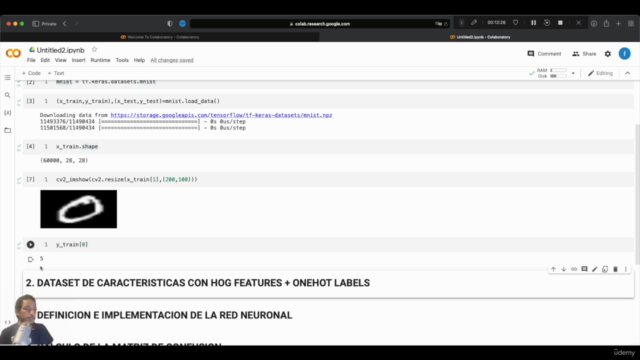Pause the screen recording

click(x=533, y=23)
